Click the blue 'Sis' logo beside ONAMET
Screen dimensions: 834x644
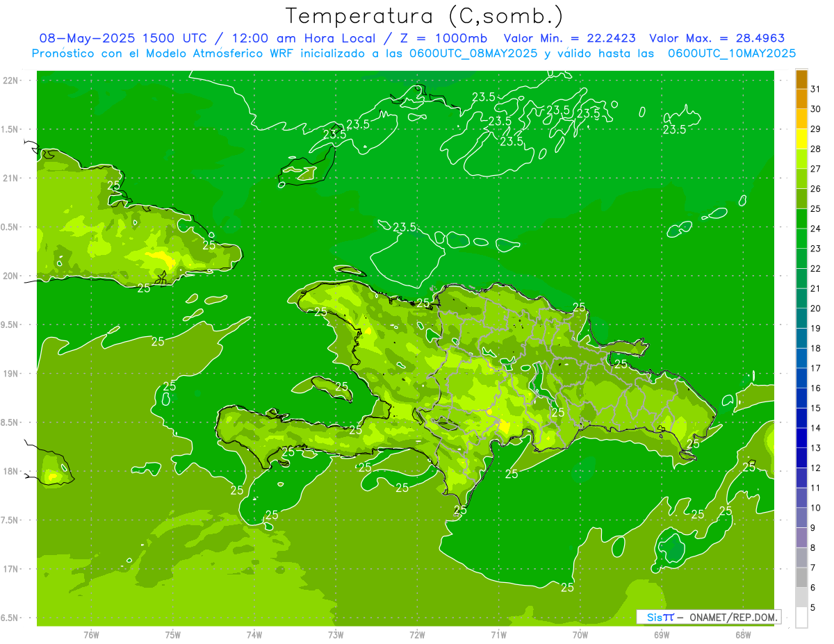pyautogui.click(x=655, y=617)
